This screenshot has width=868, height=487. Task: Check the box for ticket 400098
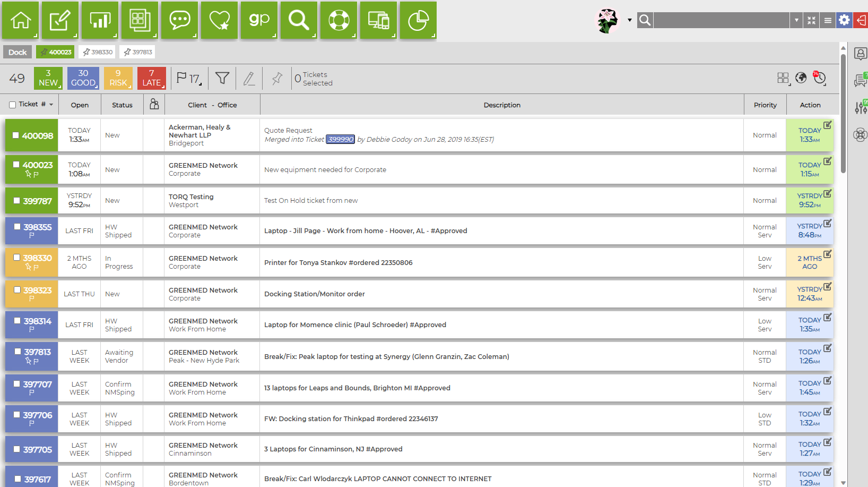[x=16, y=135]
